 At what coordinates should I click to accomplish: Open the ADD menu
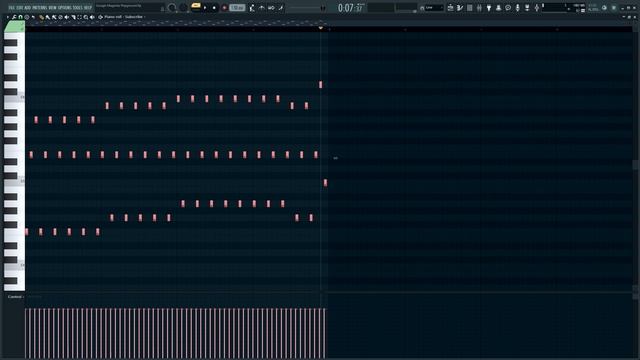point(27,8)
